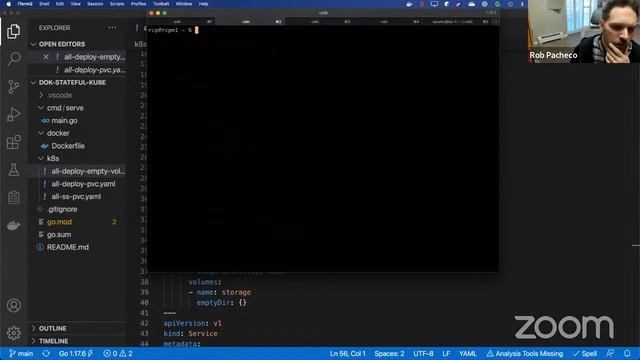Open the Profiles menu
Image resolution: width=640 pixels, height=360 pixels.
[x=138, y=4]
